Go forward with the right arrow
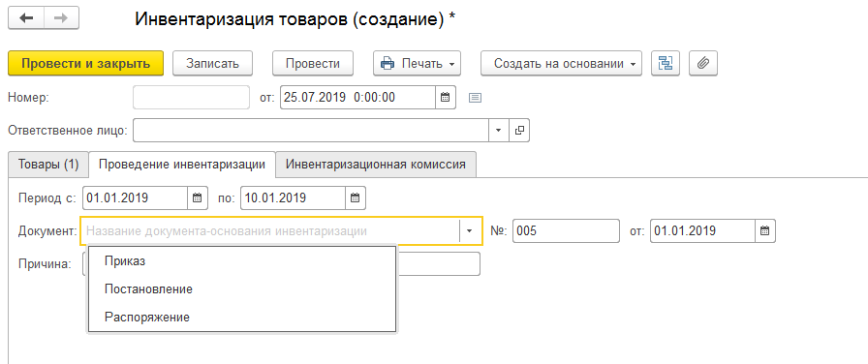 click(61, 18)
